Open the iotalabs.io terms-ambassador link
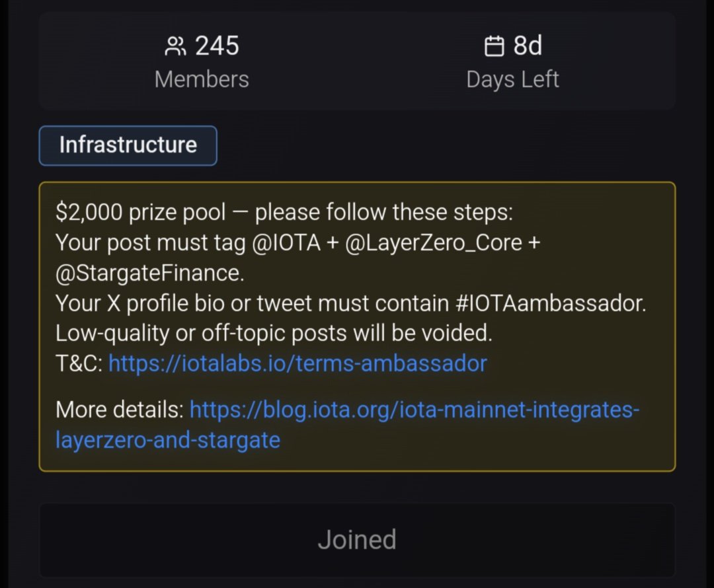714x588 pixels. click(x=297, y=363)
